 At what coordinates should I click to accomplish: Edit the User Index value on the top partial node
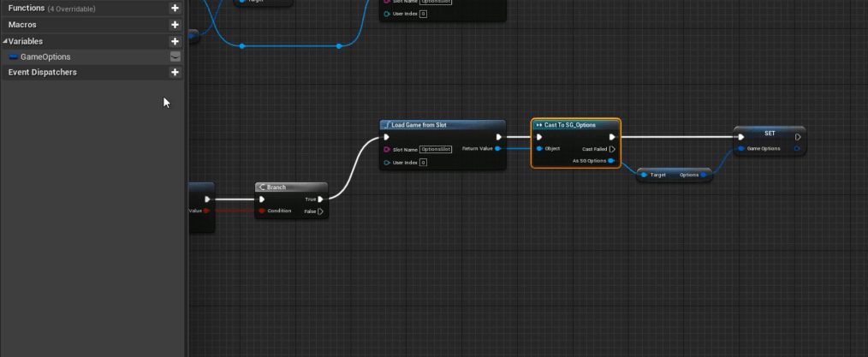(x=423, y=14)
